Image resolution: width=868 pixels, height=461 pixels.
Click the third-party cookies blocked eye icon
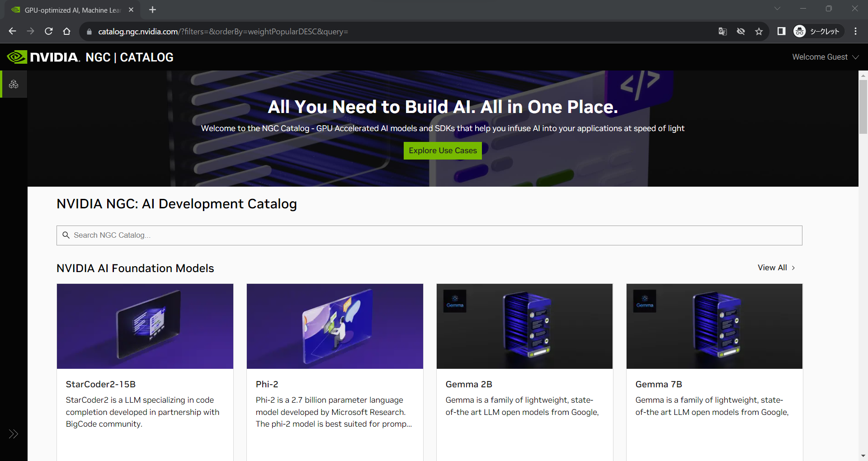tap(741, 31)
